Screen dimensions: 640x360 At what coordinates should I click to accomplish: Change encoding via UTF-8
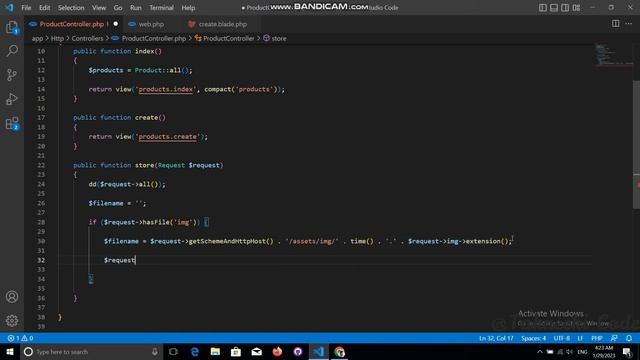562,338
